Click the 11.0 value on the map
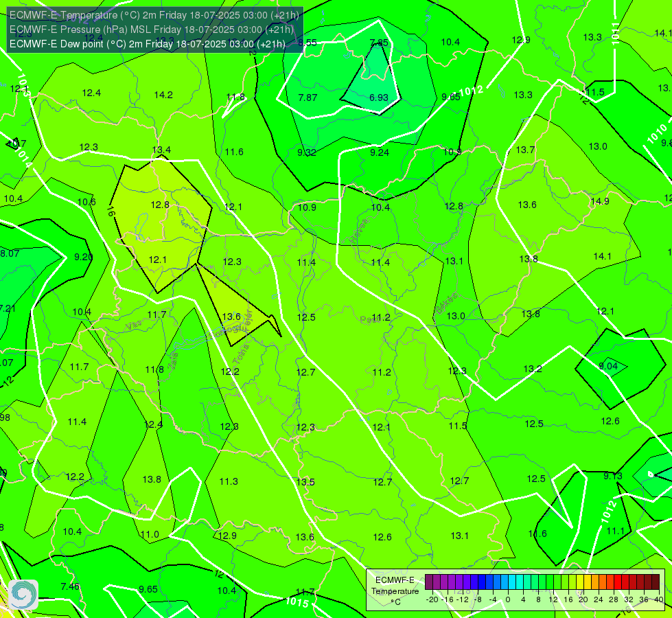 pos(150,534)
